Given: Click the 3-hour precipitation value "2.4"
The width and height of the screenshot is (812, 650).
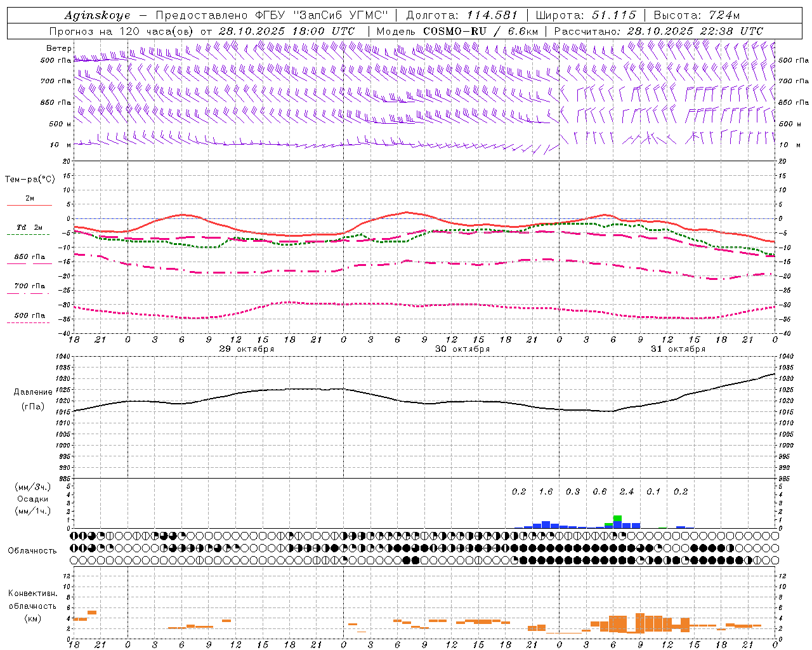Looking at the screenshot, I should click(x=627, y=492).
